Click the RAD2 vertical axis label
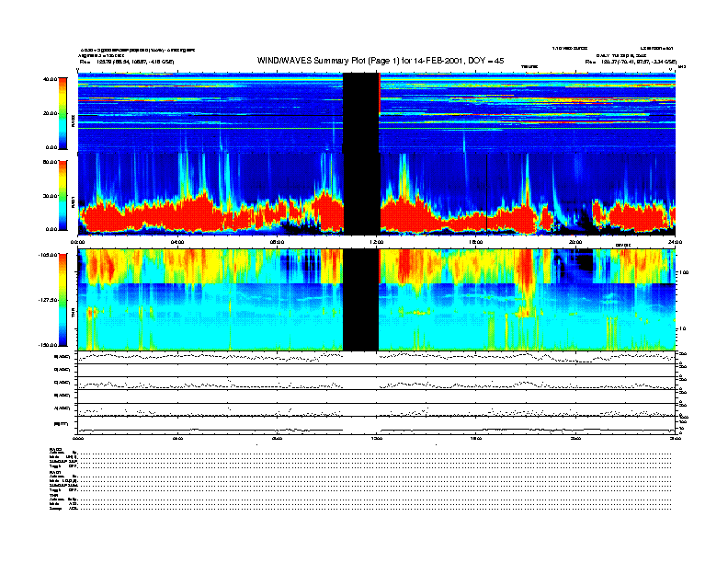The width and height of the screenshot is (728, 563). pyautogui.click(x=73, y=121)
